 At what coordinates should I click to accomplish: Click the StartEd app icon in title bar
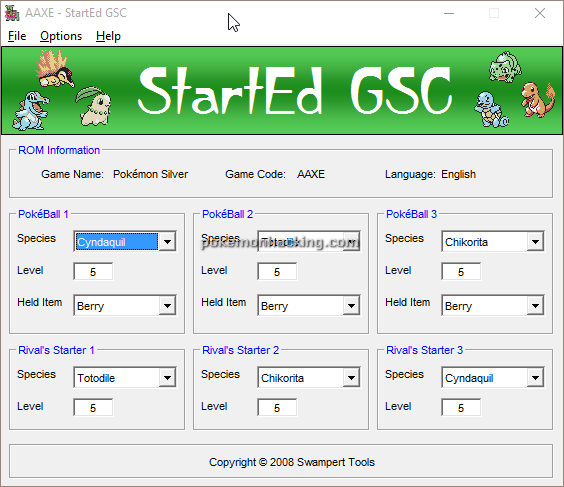point(12,13)
